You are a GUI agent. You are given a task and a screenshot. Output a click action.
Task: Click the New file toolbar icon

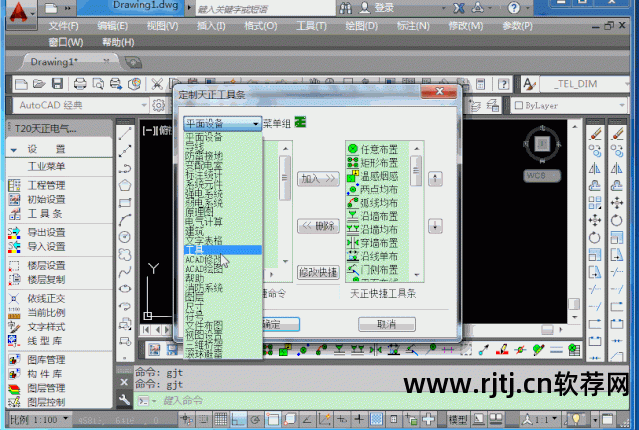[21, 84]
